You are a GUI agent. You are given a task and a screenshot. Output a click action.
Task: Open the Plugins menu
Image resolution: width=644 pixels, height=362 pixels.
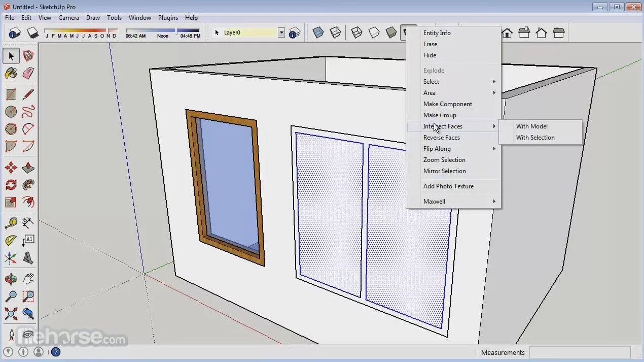click(168, 17)
